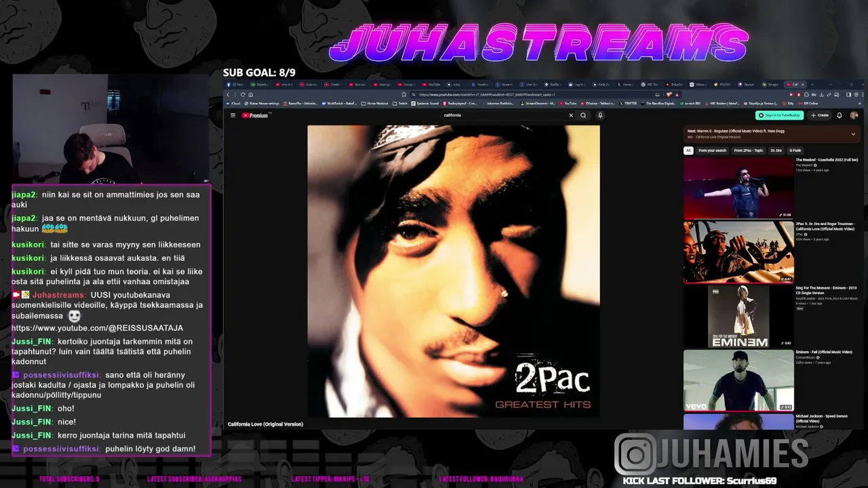The image size is (868, 488).
Task: Select the From your search chip
Action: pos(712,150)
